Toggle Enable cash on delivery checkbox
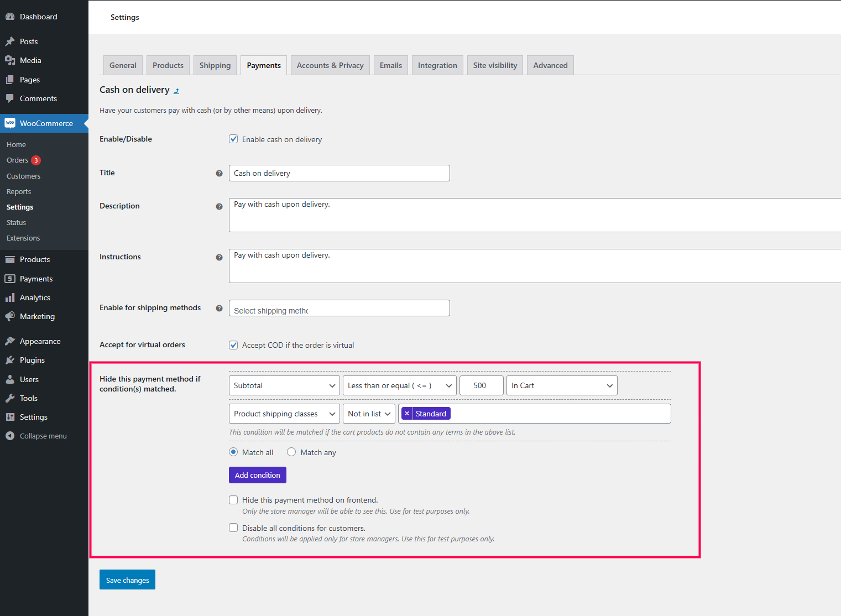841x616 pixels. point(233,139)
